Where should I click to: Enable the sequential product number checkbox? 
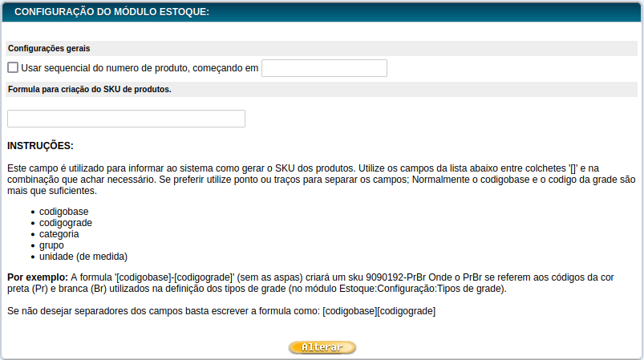pyautogui.click(x=13, y=68)
